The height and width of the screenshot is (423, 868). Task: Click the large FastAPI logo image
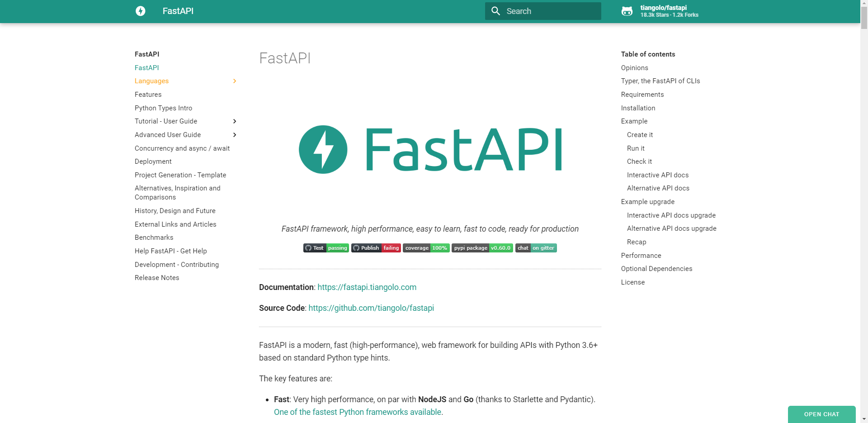point(430,149)
